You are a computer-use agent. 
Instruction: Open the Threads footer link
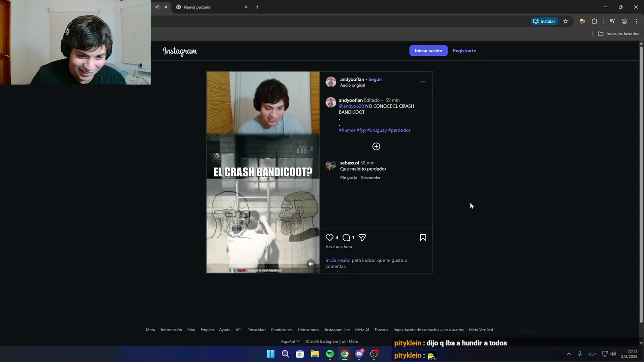point(381,330)
